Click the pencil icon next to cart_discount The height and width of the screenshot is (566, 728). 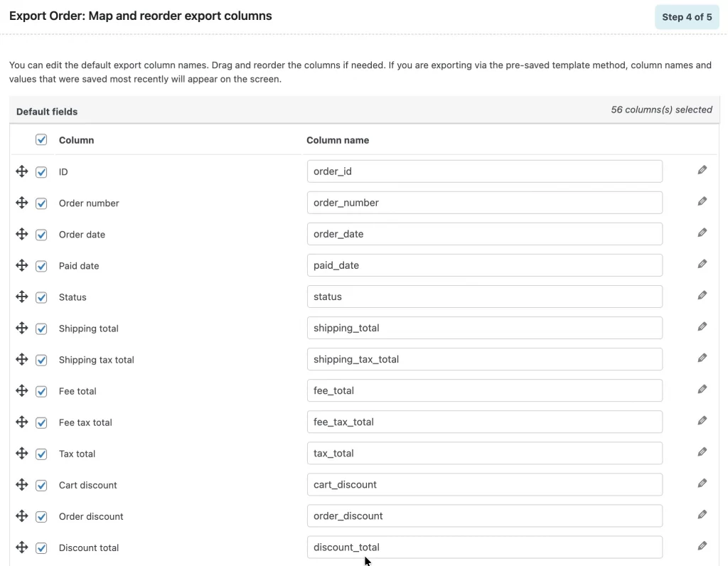pos(702,484)
